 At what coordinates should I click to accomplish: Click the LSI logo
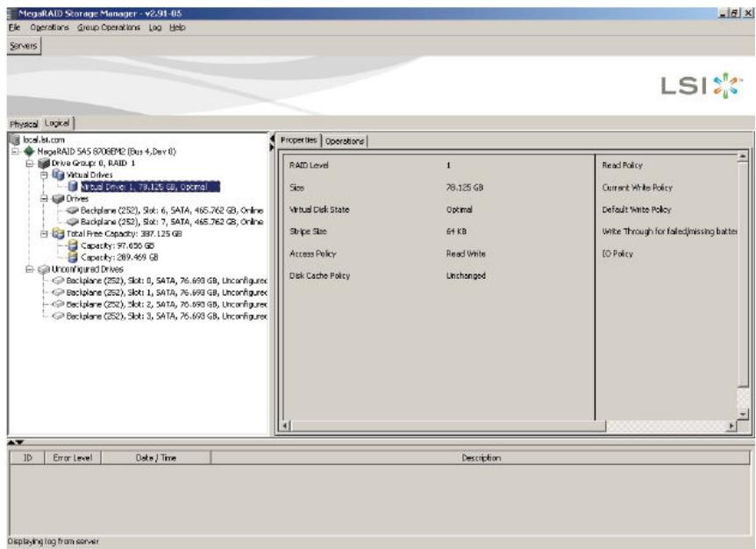(x=701, y=86)
